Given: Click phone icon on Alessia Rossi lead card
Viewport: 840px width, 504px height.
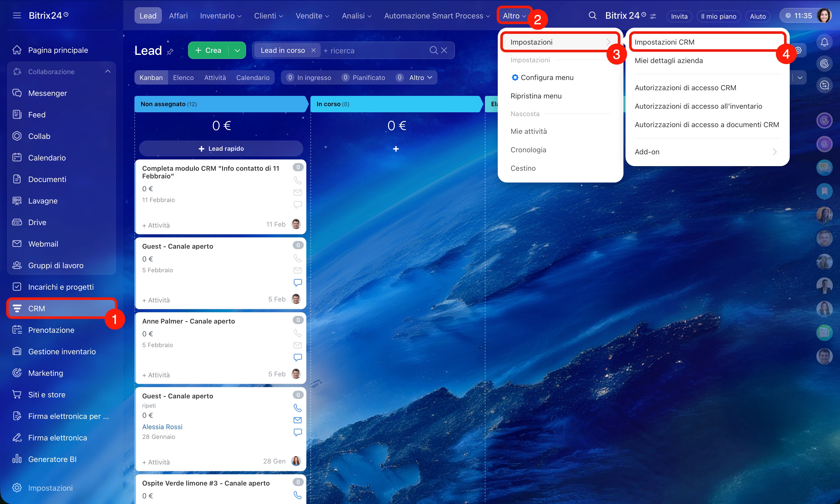Looking at the screenshot, I should (297, 408).
